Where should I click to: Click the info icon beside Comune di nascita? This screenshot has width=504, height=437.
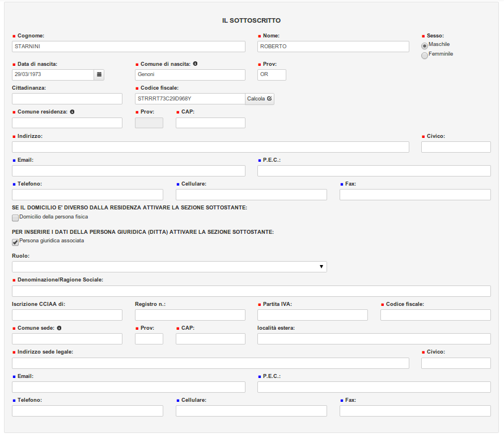point(195,64)
